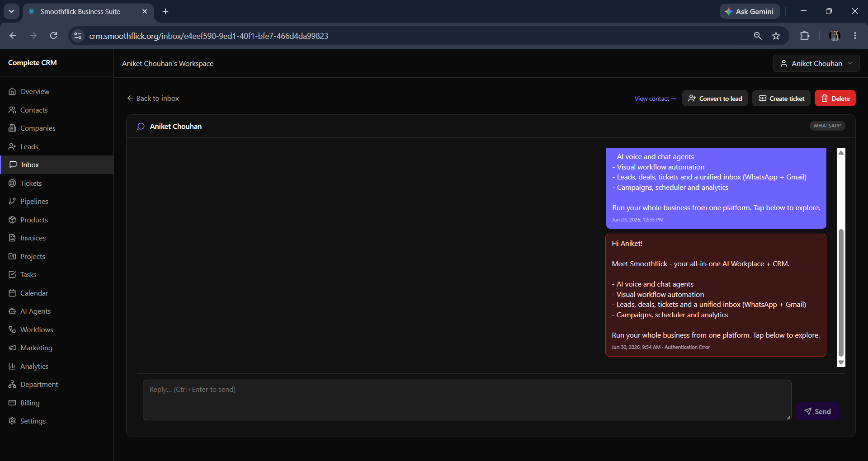The height and width of the screenshot is (461, 868).
Task: Click the Projects kanban folder icon
Action: tap(12, 256)
